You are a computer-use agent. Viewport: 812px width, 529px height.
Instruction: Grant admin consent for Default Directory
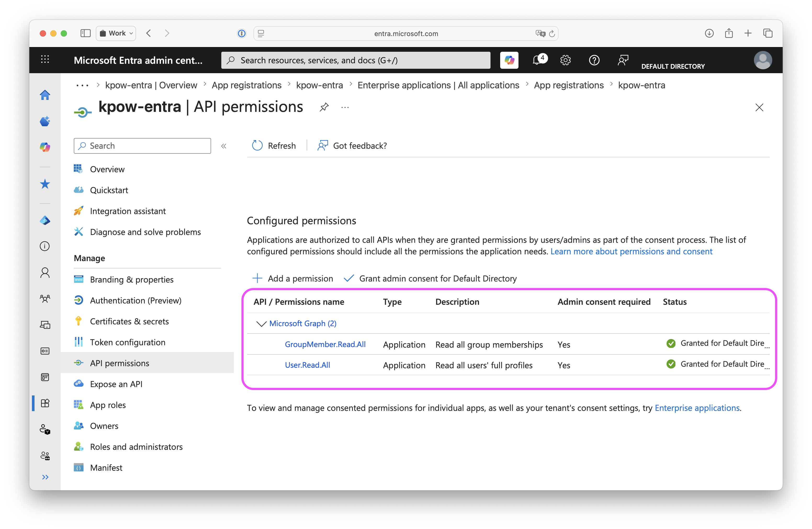[x=430, y=278]
